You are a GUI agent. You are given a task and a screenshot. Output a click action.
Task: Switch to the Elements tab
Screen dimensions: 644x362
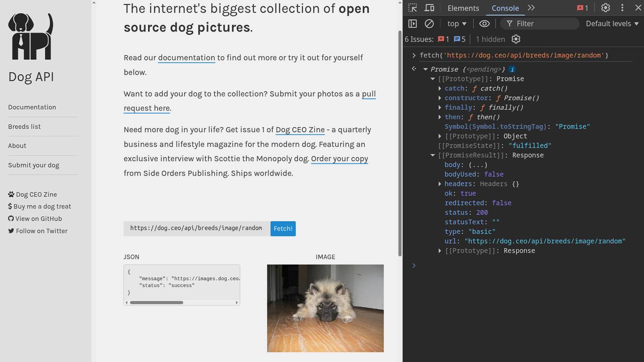pyautogui.click(x=463, y=8)
